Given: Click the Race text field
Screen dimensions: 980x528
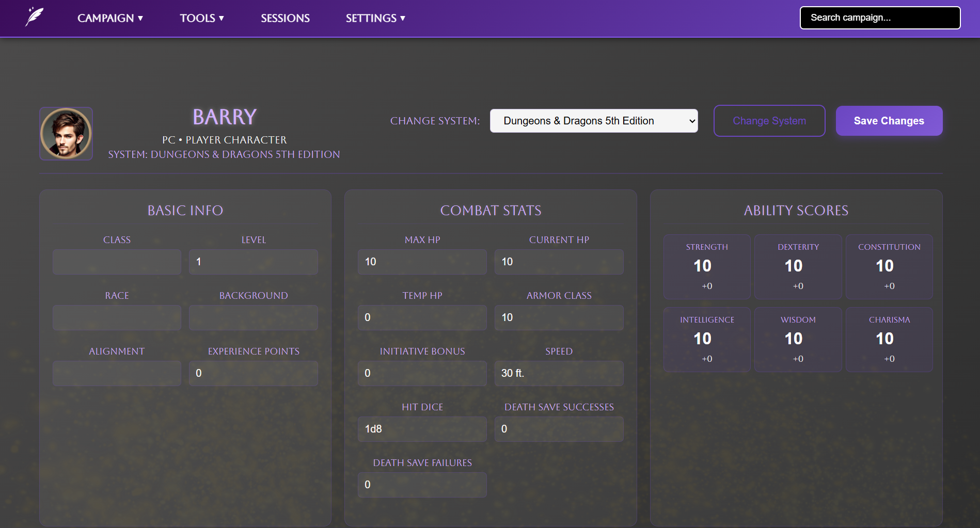Looking at the screenshot, I should (117, 317).
